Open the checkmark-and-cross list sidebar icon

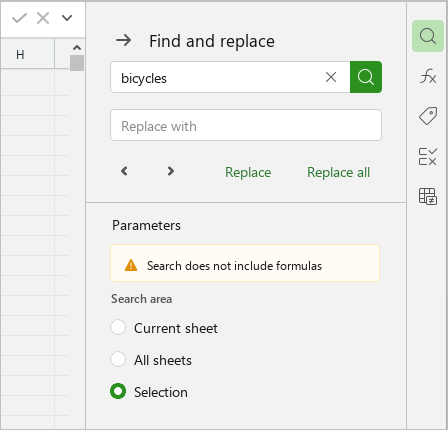428,157
